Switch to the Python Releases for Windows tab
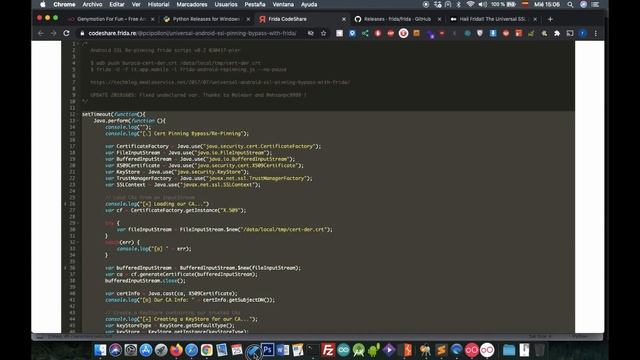This screenshot has height=360, width=640. (206, 19)
